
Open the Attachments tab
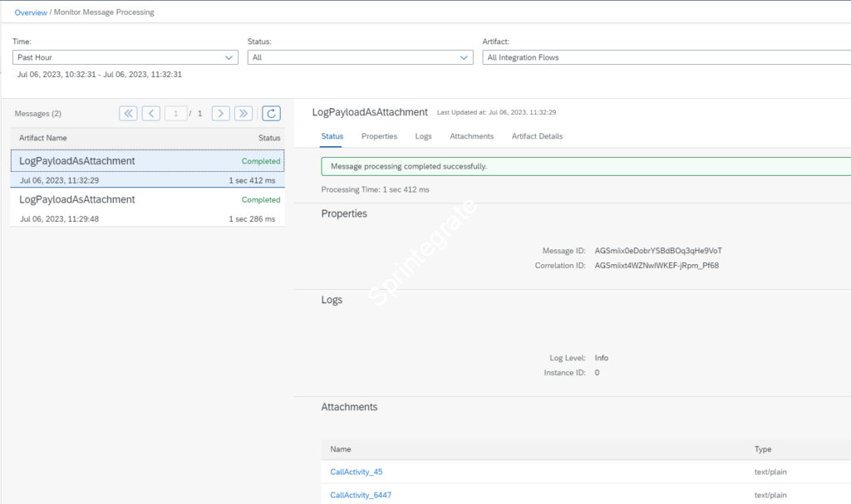tap(471, 136)
